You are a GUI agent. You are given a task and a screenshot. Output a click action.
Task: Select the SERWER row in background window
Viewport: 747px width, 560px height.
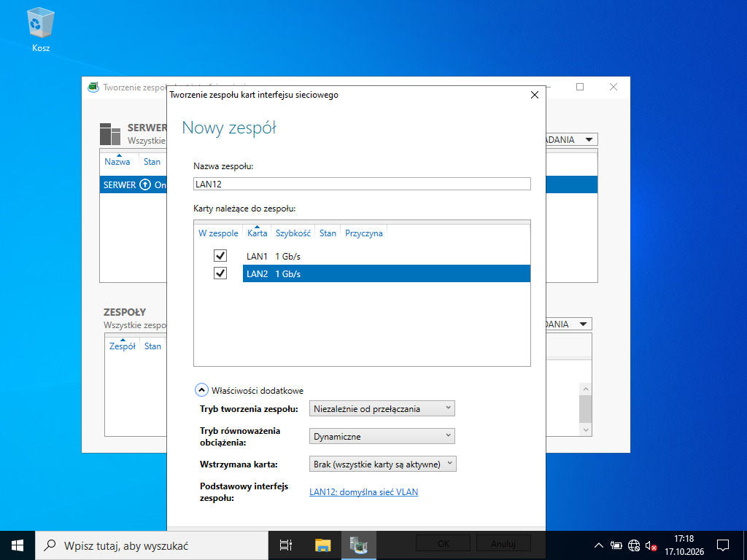(x=133, y=184)
